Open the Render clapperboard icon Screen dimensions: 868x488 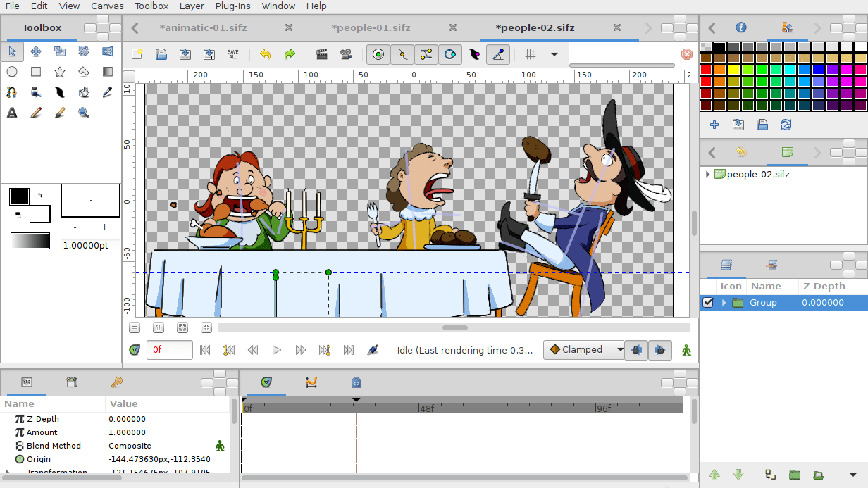322,54
